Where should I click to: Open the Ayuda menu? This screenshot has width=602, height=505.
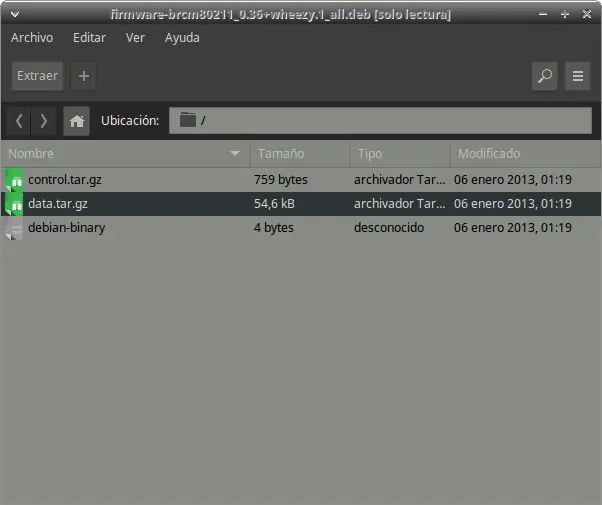click(182, 38)
